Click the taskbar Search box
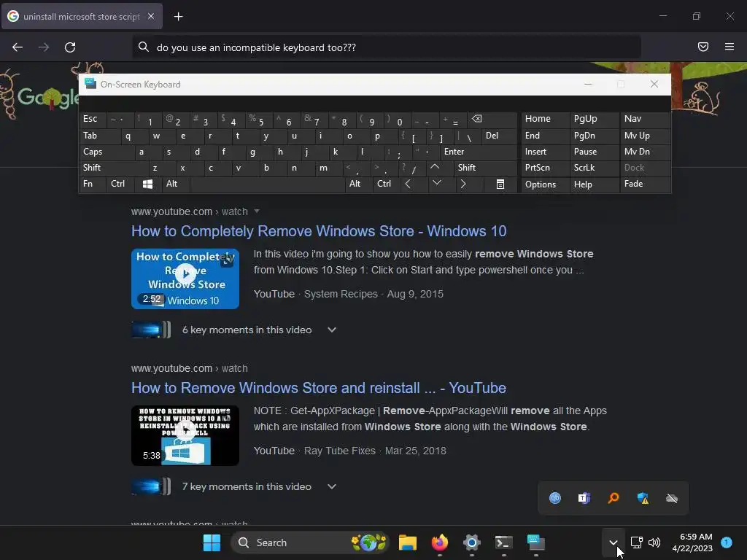Image resolution: width=747 pixels, height=560 pixels. point(309,542)
